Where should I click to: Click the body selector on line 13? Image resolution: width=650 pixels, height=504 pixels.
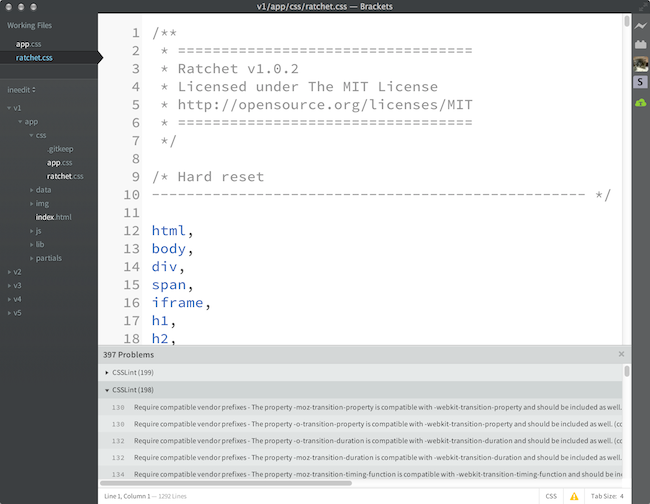click(168, 249)
